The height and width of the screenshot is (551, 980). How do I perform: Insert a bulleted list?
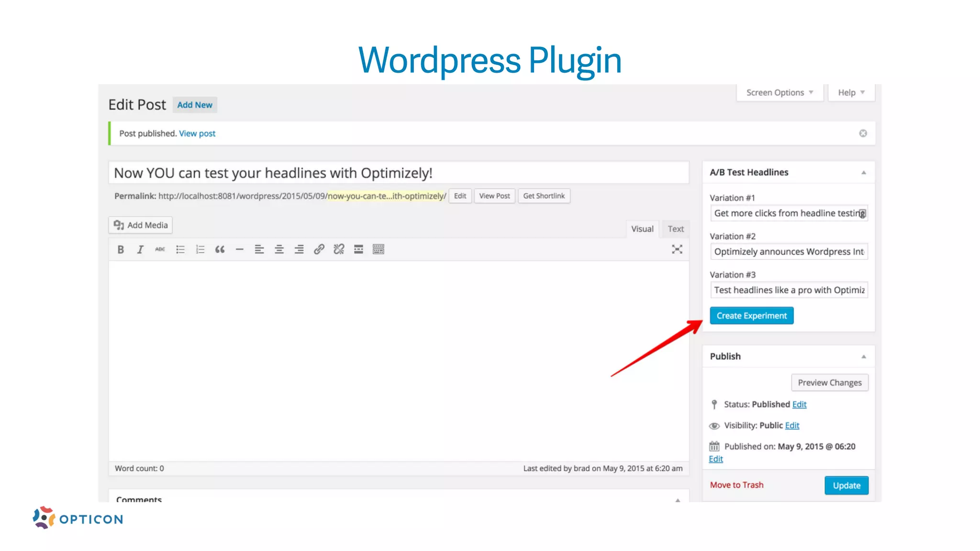[180, 249]
